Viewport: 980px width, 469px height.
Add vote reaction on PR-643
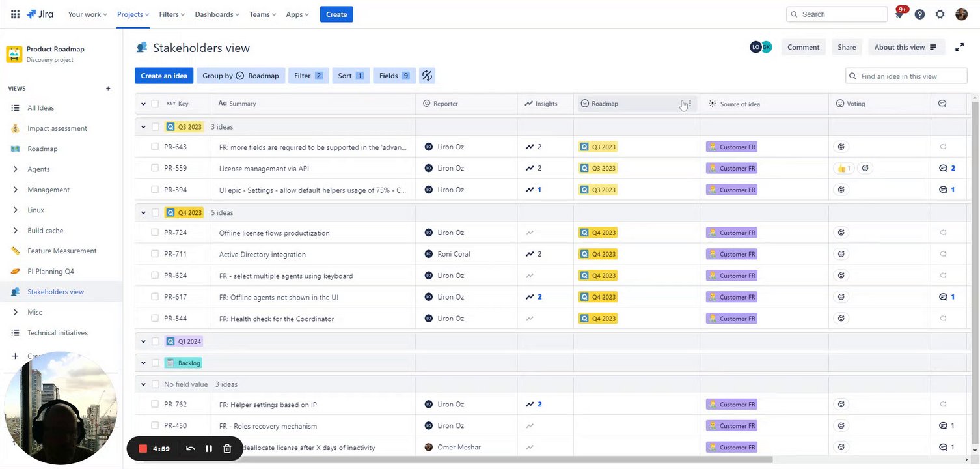click(841, 147)
